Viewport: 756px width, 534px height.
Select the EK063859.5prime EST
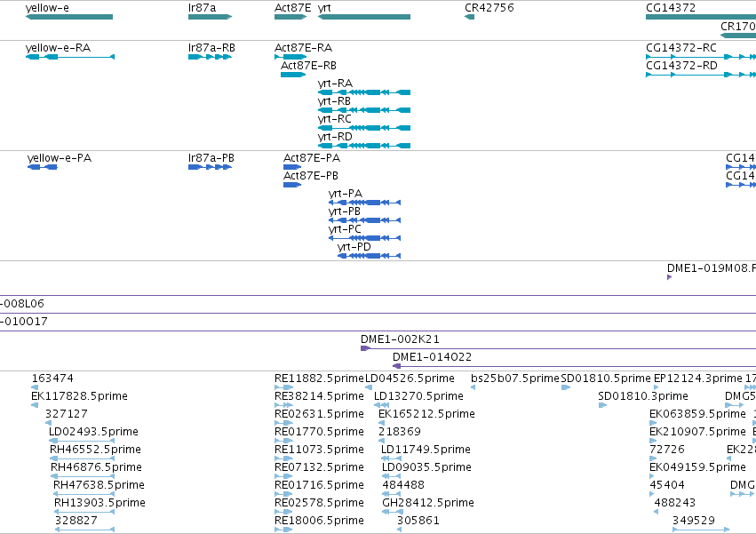[653, 423]
